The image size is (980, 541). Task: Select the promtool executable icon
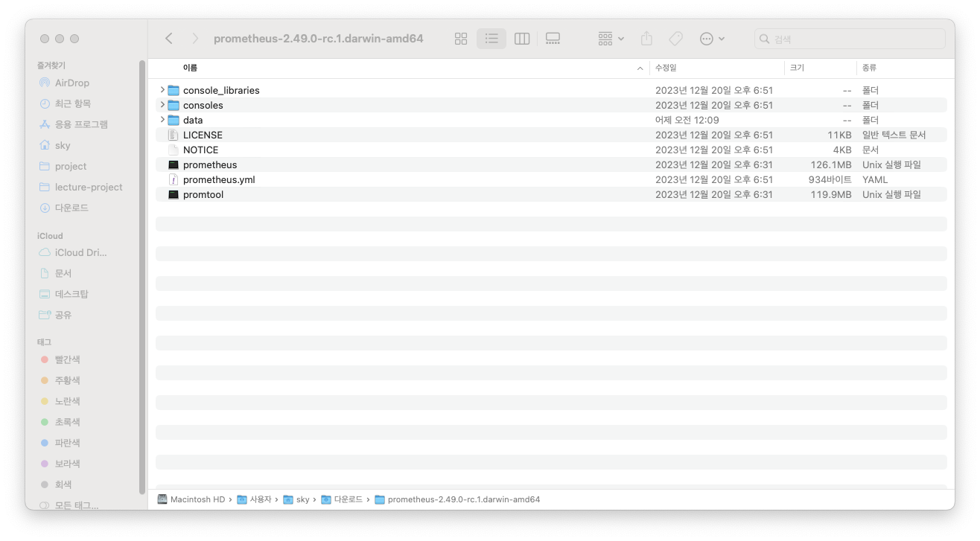(x=174, y=194)
